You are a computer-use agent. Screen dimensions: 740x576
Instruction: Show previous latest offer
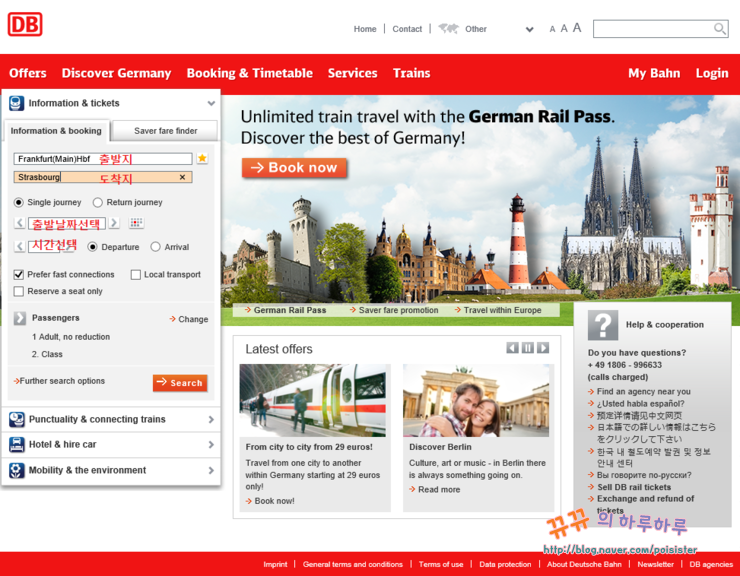click(x=512, y=348)
